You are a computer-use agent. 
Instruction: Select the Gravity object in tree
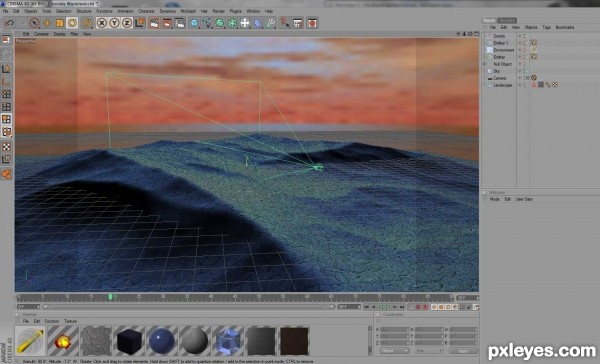[x=499, y=36]
